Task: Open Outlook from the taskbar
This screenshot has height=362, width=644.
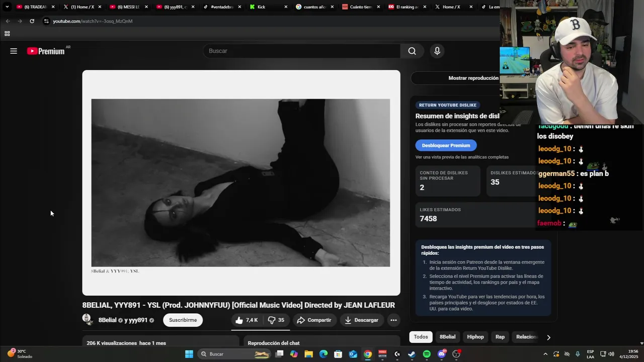Action: click(353, 354)
